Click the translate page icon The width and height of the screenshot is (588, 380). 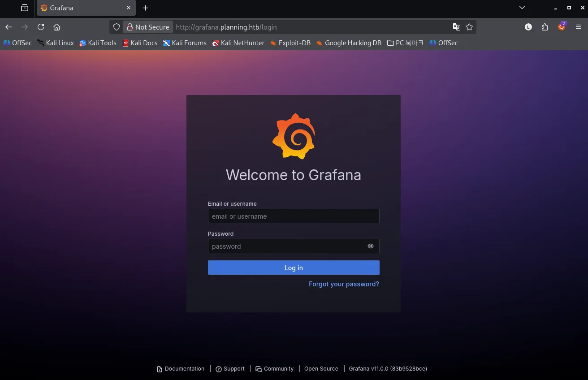(457, 27)
